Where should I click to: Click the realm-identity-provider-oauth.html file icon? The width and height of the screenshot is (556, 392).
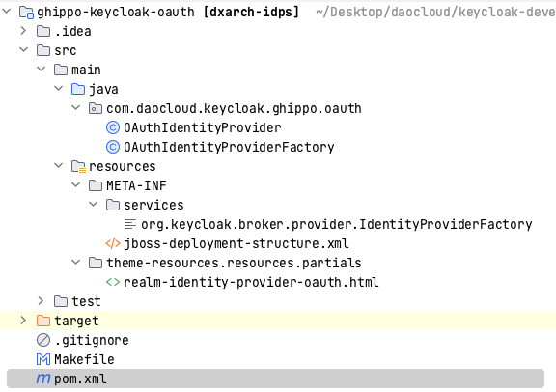pyautogui.click(x=113, y=282)
